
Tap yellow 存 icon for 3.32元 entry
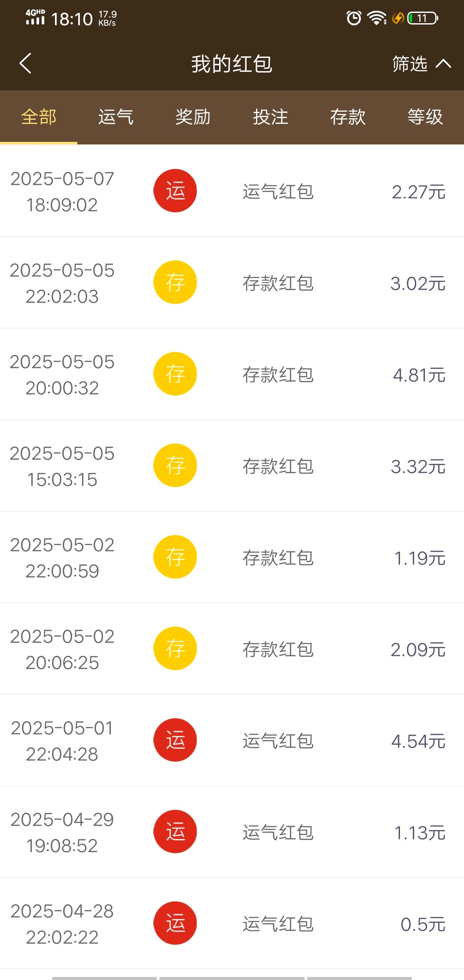(175, 465)
